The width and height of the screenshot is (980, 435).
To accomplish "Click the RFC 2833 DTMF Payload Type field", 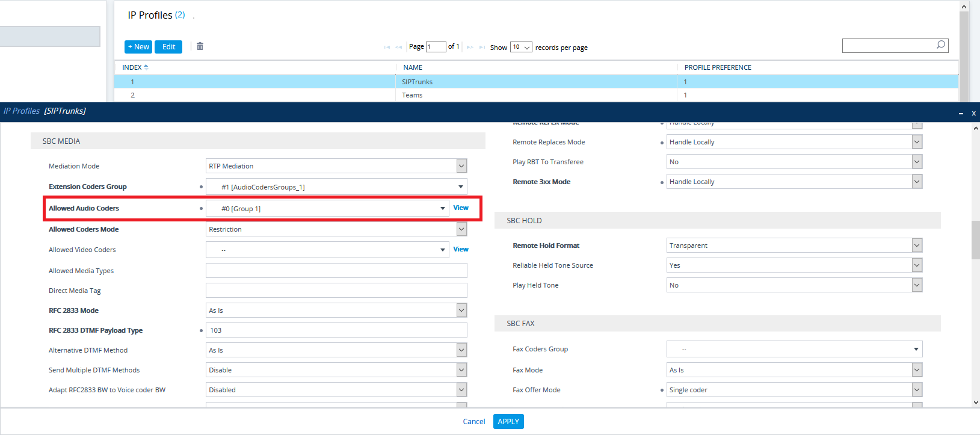I will 336,330.
